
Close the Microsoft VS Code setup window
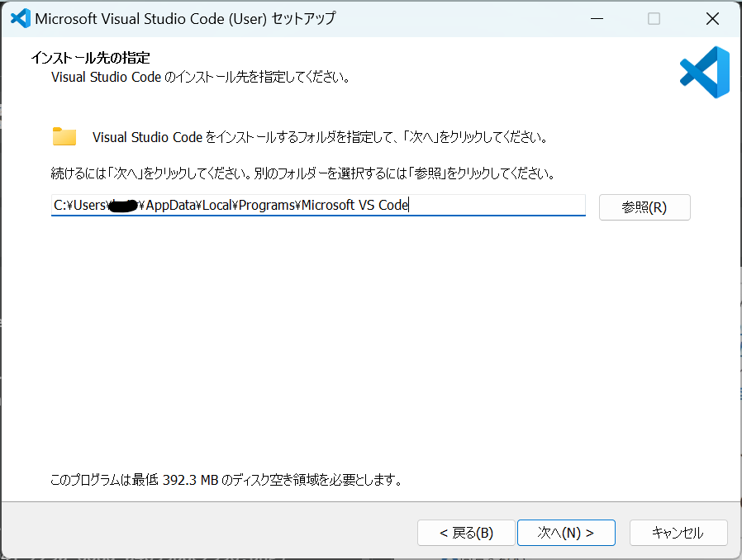712,17
